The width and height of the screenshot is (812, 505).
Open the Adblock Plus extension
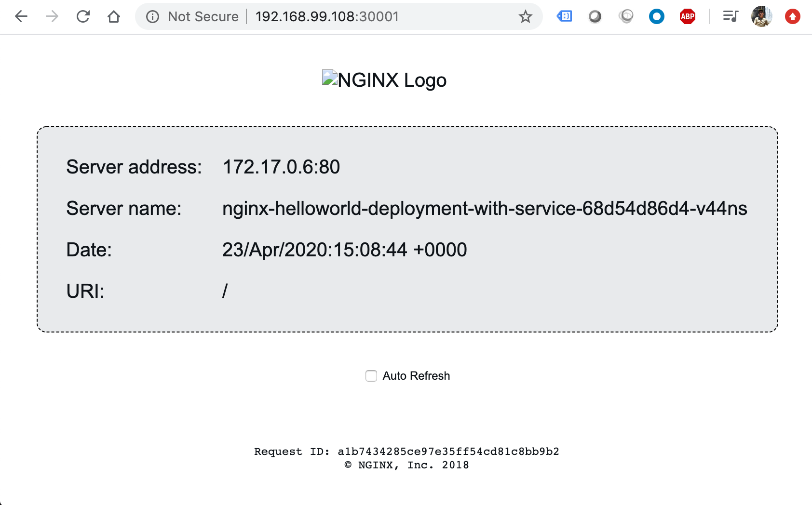pyautogui.click(x=688, y=17)
